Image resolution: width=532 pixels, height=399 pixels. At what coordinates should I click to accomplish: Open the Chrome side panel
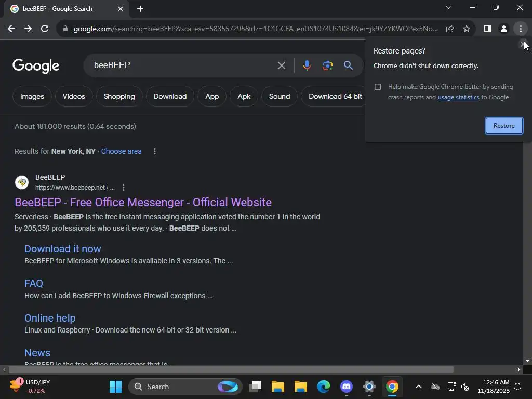coord(487,29)
